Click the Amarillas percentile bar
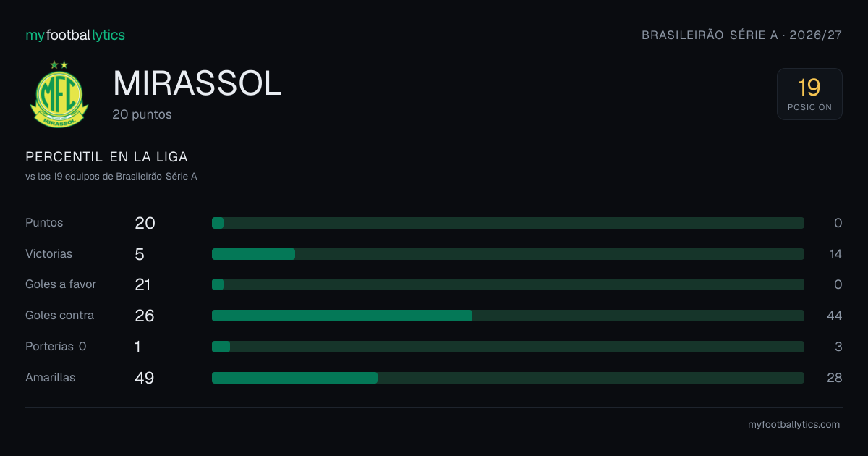Screen dimensions: 868x456 click(508, 378)
